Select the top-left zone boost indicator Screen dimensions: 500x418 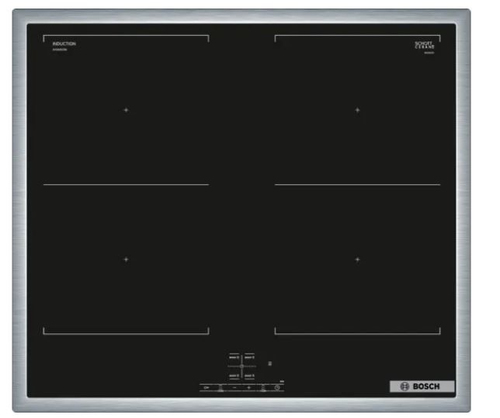click(x=234, y=357)
